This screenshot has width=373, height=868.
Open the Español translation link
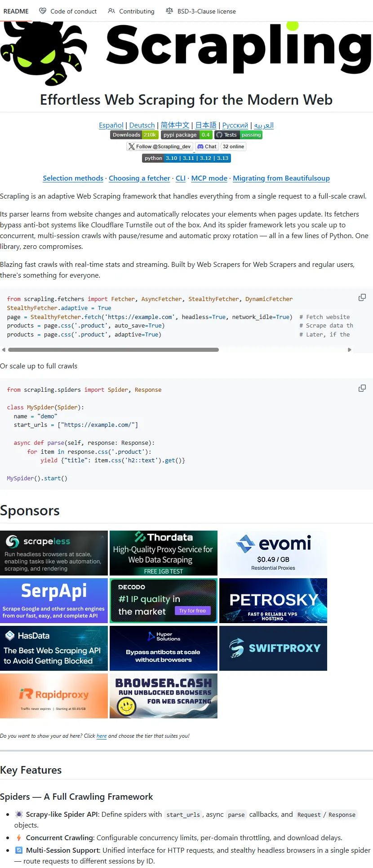click(111, 125)
